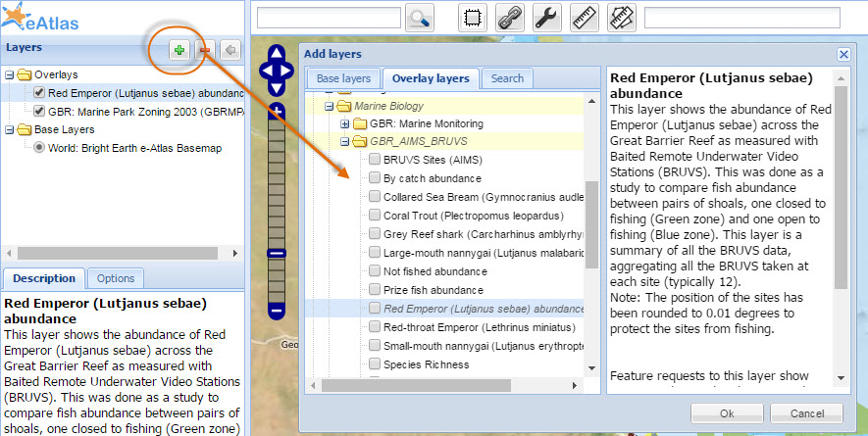Switch to Base layers tab
Viewport: 868px width, 436px height.
click(x=343, y=78)
